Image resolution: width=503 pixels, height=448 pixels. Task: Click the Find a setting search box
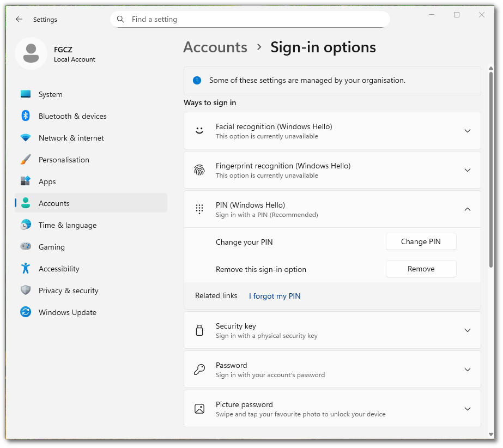click(x=250, y=19)
